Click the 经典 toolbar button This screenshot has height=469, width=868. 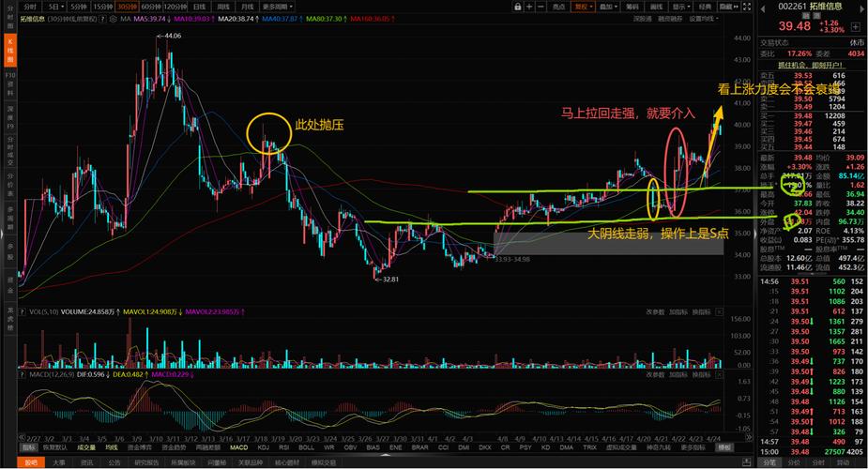[x=705, y=7]
